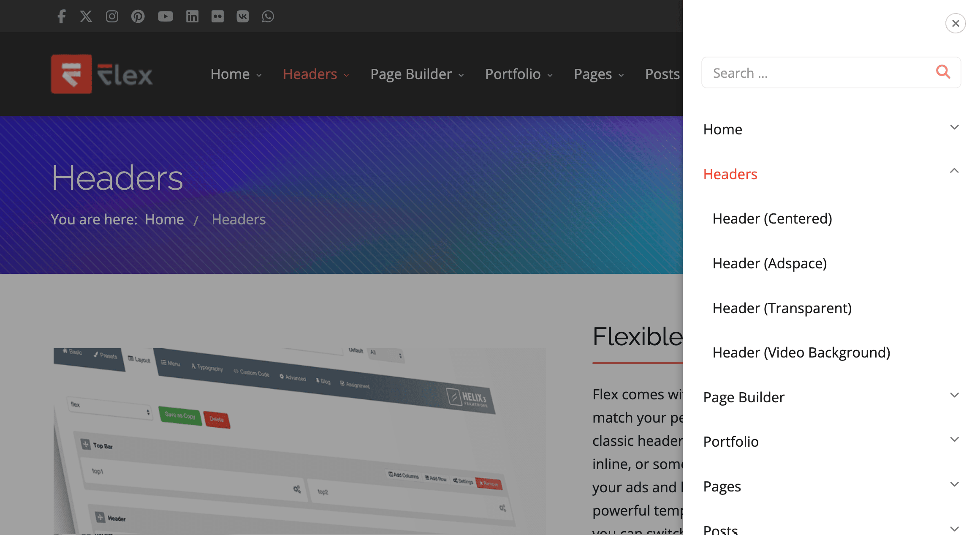Select Header (Video Background) in the sidebar
The width and height of the screenshot is (980, 535).
click(801, 352)
